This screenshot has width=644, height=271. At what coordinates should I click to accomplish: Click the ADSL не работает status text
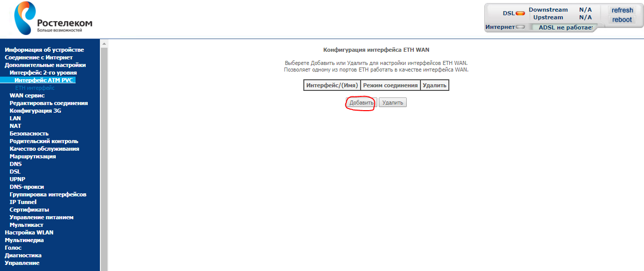pos(565,27)
